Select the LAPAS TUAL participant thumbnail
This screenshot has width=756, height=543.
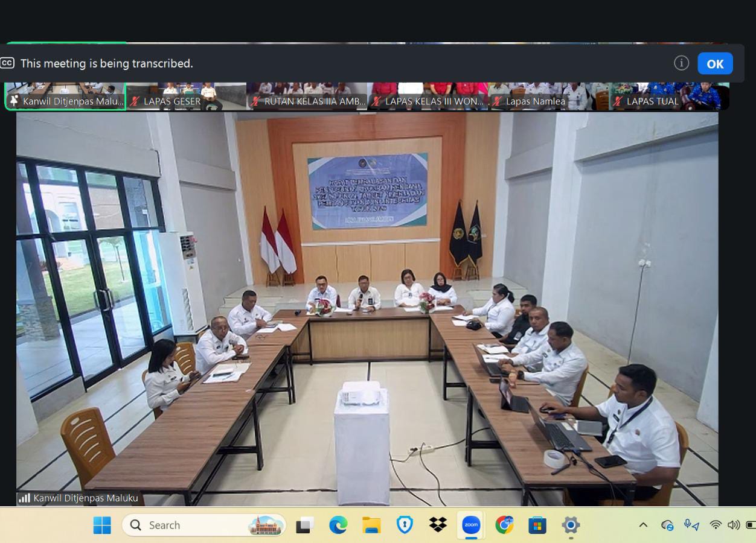pos(669,97)
